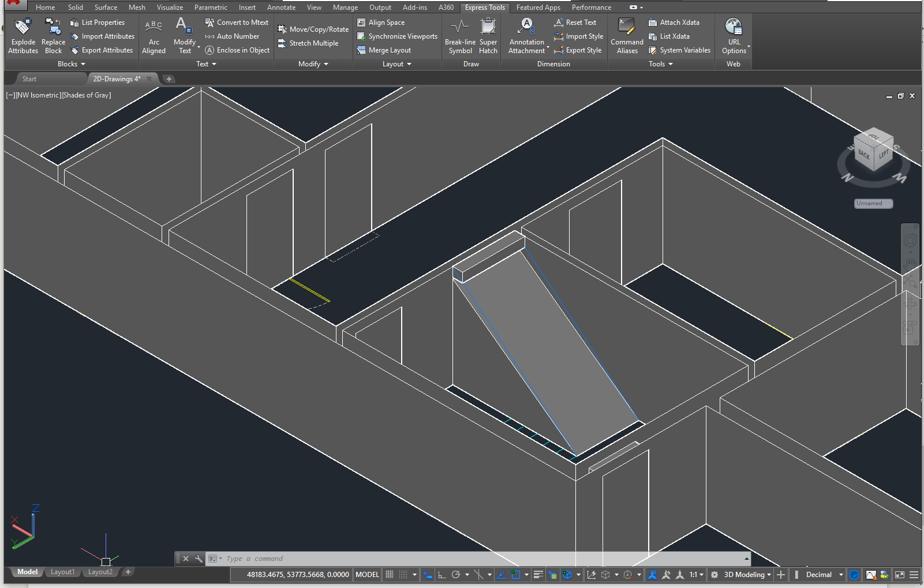Open System Variables editor
The width and height of the screenshot is (924, 588).
(x=679, y=50)
